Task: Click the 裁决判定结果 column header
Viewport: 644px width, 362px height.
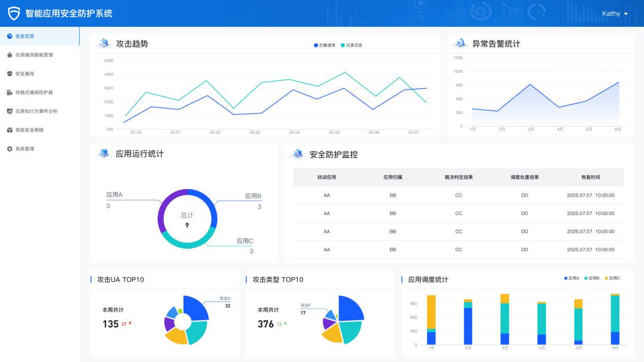Action: pos(458,177)
